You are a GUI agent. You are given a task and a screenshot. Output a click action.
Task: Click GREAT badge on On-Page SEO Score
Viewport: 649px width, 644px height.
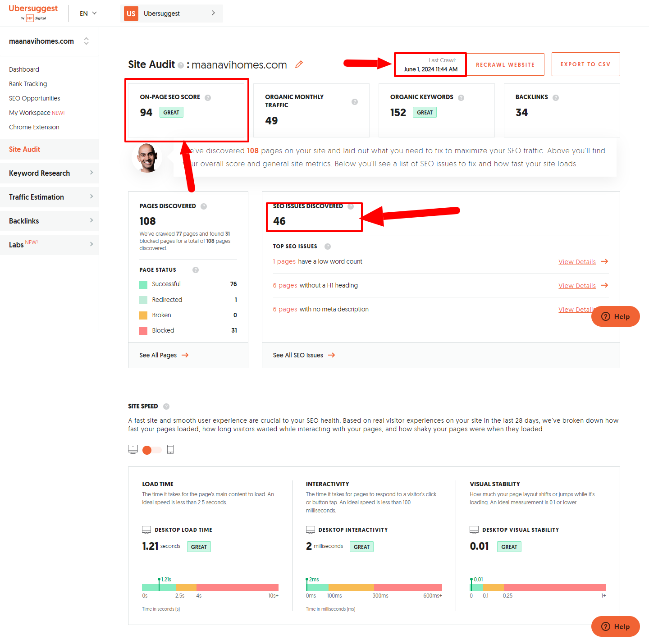171,112
